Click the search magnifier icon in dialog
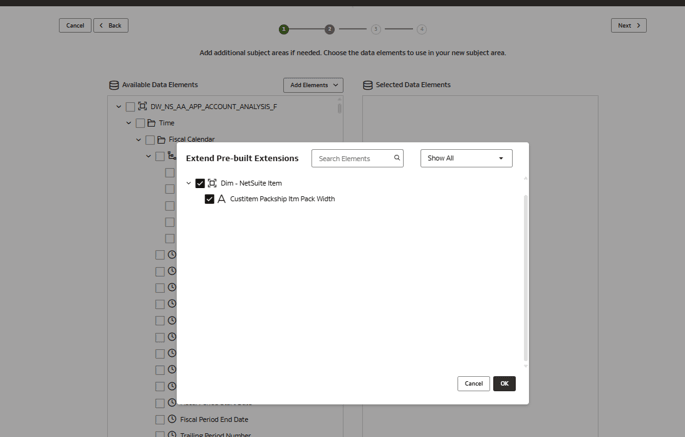This screenshot has height=437, width=685. click(397, 158)
